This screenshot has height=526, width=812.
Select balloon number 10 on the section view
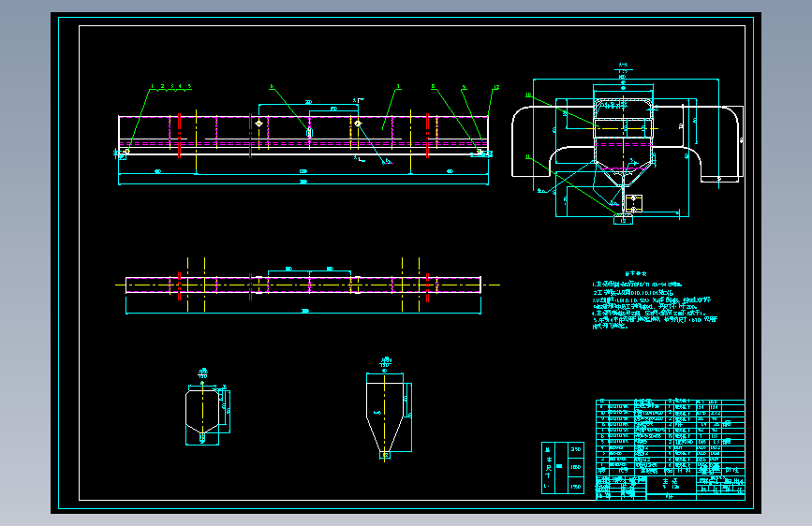click(x=528, y=95)
